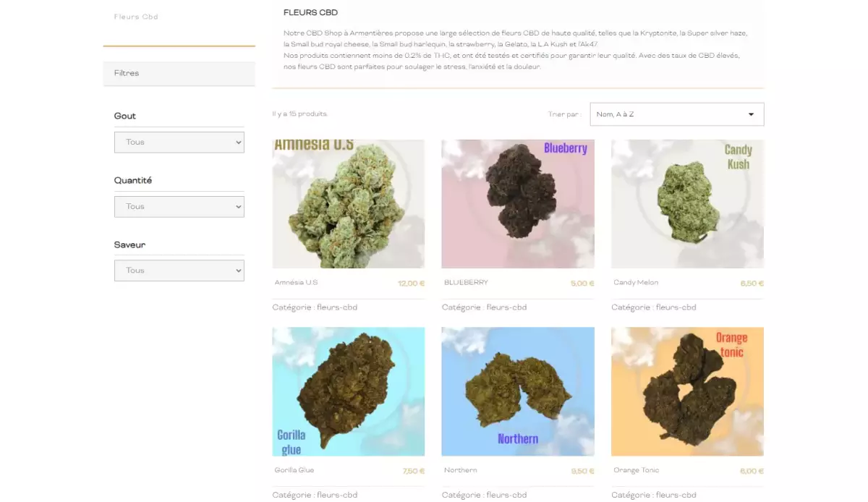Screen dimensions: 868x502
Task: Open the Blueberry product image
Action: point(518,204)
